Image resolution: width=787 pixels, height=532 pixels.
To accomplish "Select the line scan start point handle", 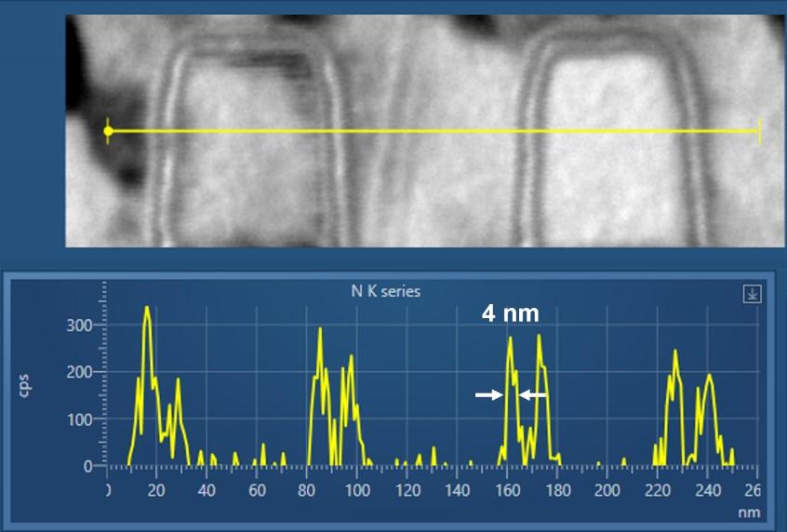I will (x=108, y=131).
